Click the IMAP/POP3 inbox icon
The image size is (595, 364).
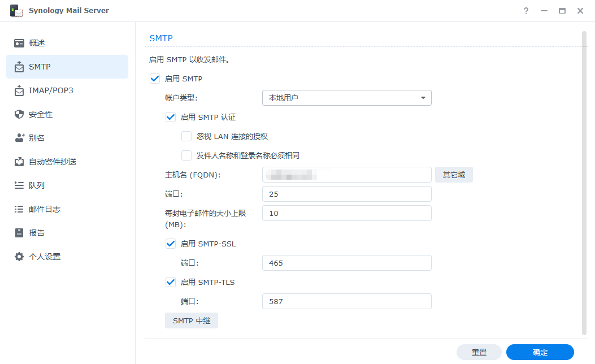click(x=19, y=90)
